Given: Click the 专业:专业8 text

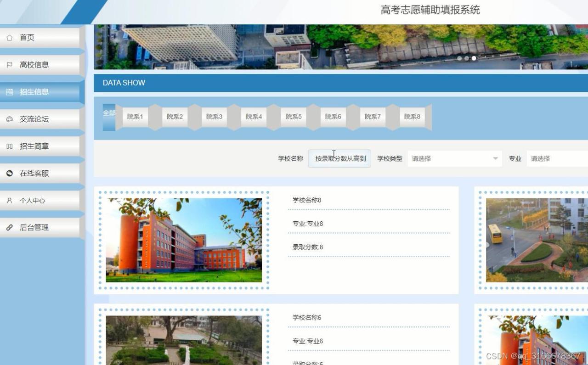Looking at the screenshot, I should tap(308, 224).
